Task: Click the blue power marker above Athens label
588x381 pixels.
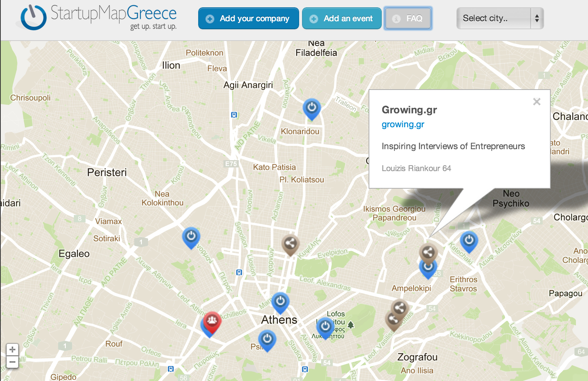Action: click(x=280, y=303)
